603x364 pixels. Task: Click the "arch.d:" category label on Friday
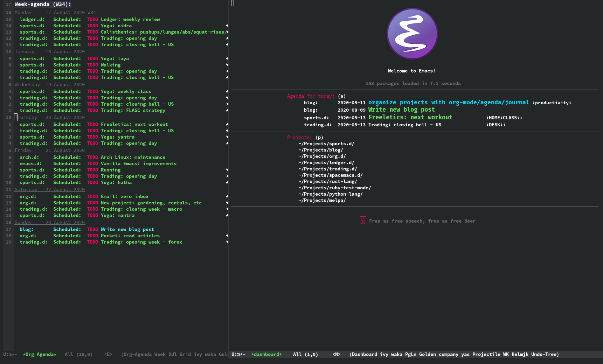point(29,157)
